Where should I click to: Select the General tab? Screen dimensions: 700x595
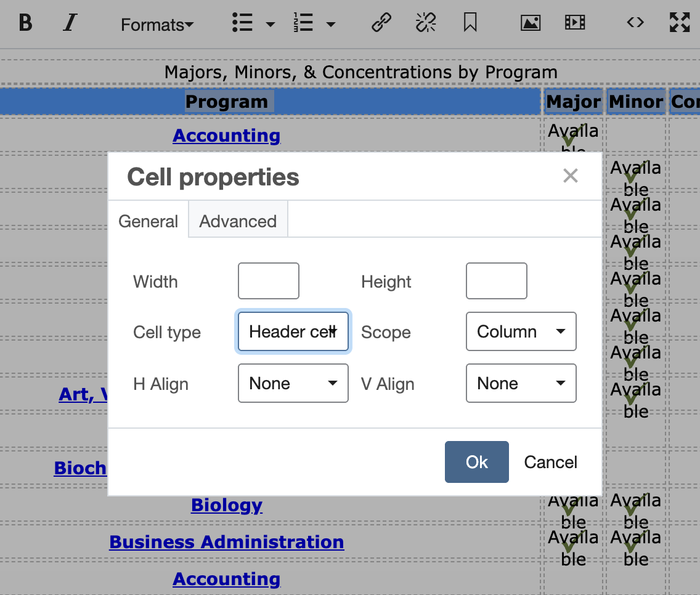click(x=148, y=221)
